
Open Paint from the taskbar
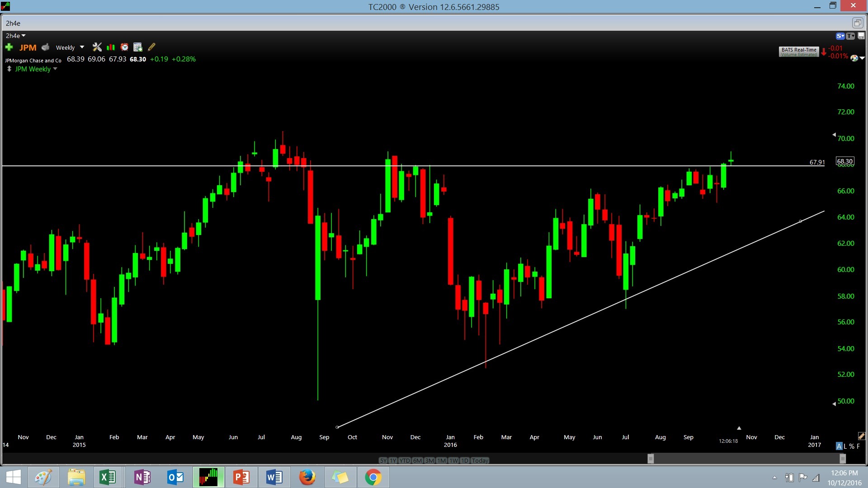pyautogui.click(x=43, y=477)
